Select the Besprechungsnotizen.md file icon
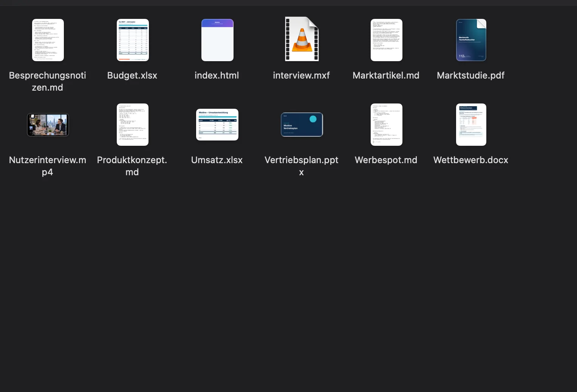This screenshot has width=577, height=392. (48, 40)
